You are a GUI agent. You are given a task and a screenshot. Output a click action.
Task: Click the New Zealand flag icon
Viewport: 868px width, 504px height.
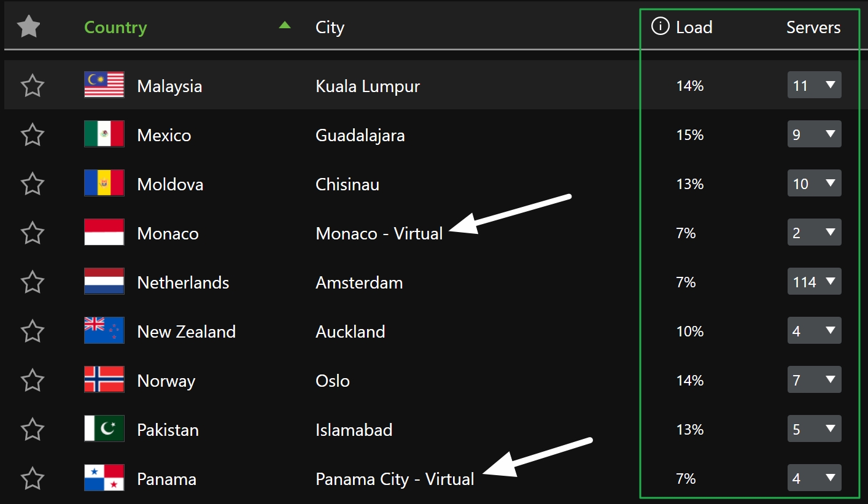click(104, 331)
